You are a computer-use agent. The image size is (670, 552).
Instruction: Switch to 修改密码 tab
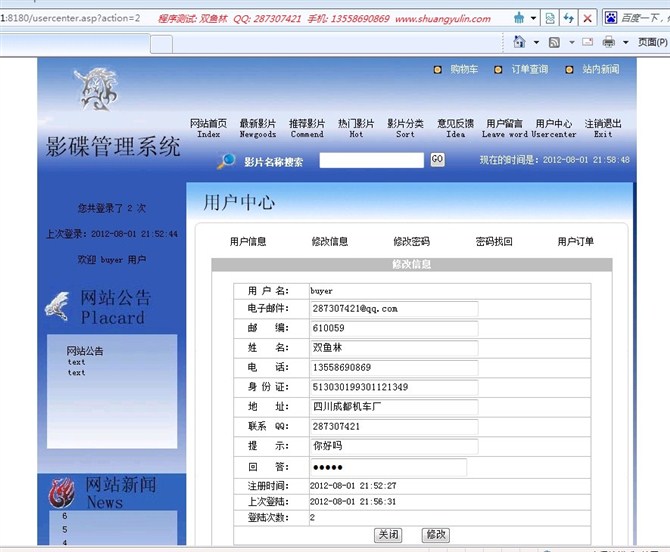point(411,242)
